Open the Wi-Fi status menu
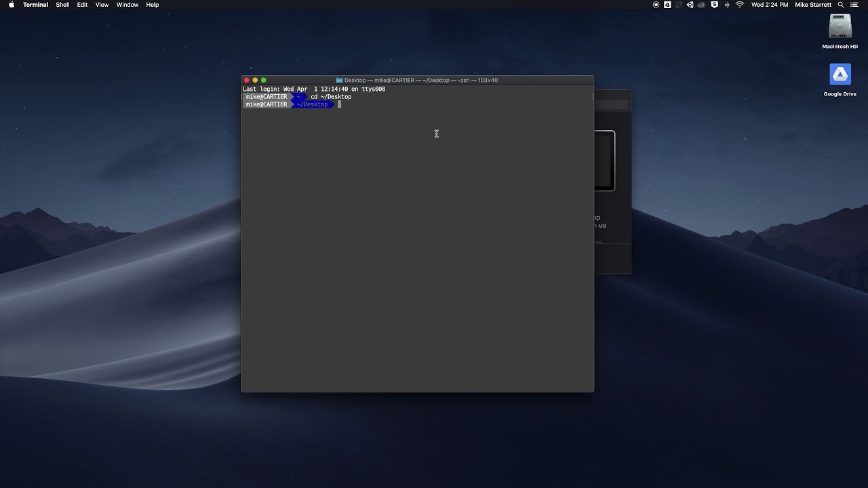Screen dimensions: 868x488 (740, 5)
